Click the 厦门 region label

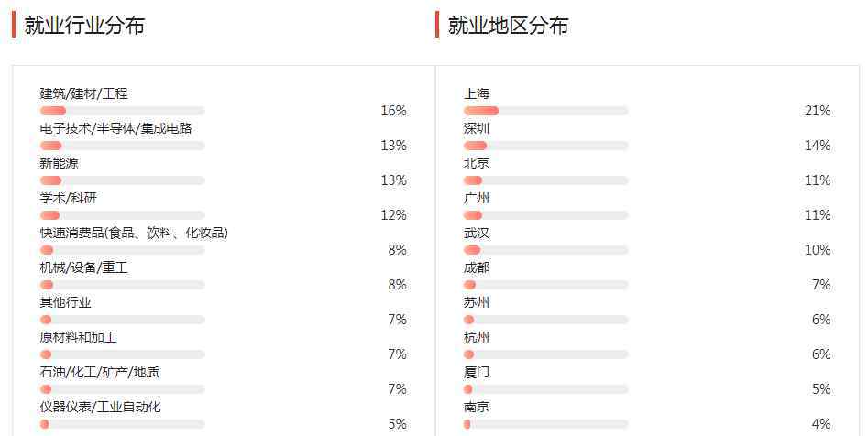pos(477,372)
